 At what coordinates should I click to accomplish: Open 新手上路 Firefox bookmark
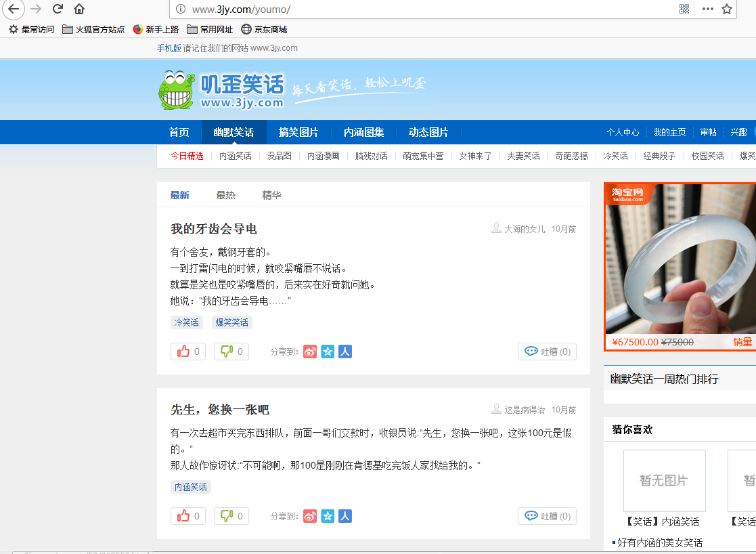(x=156, y=29)
